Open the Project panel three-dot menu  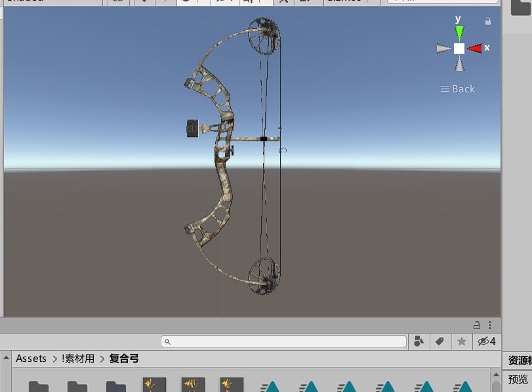pos(490,325)
